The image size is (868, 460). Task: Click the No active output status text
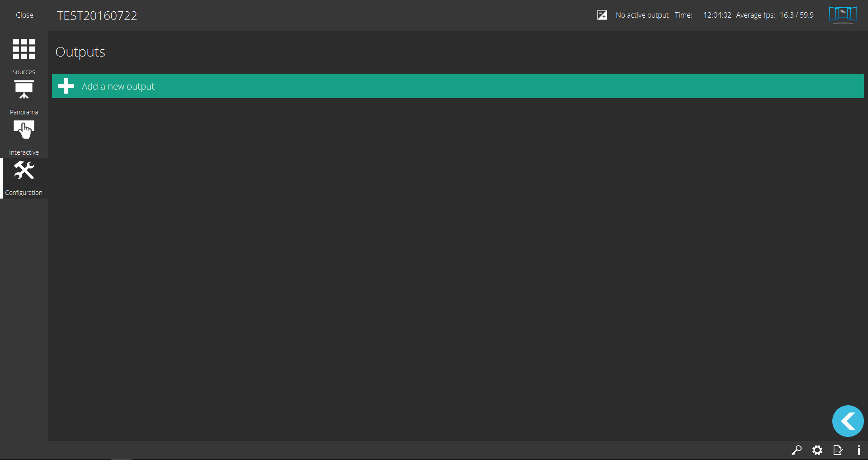(x=642, y=15)
